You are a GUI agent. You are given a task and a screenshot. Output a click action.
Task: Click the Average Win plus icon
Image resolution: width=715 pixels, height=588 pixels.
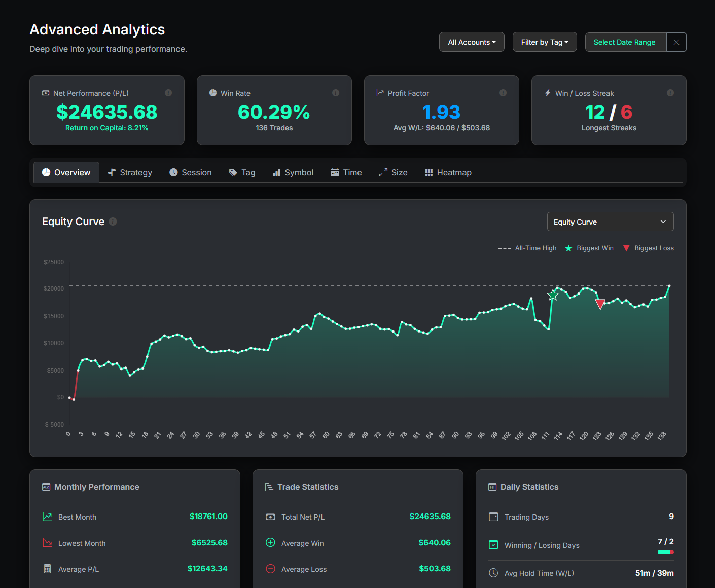coord(270,542)
